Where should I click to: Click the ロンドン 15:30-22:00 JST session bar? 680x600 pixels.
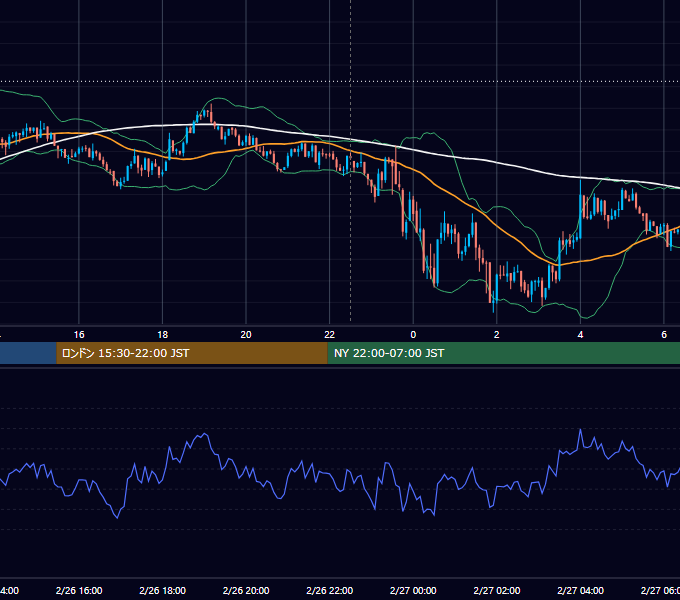point(192,353)
